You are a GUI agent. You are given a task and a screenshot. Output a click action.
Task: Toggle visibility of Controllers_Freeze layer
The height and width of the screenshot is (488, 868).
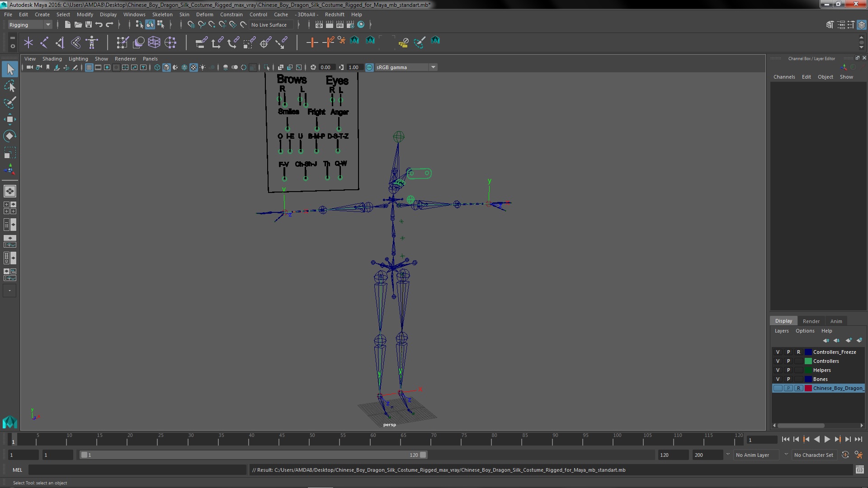(778, 352)
